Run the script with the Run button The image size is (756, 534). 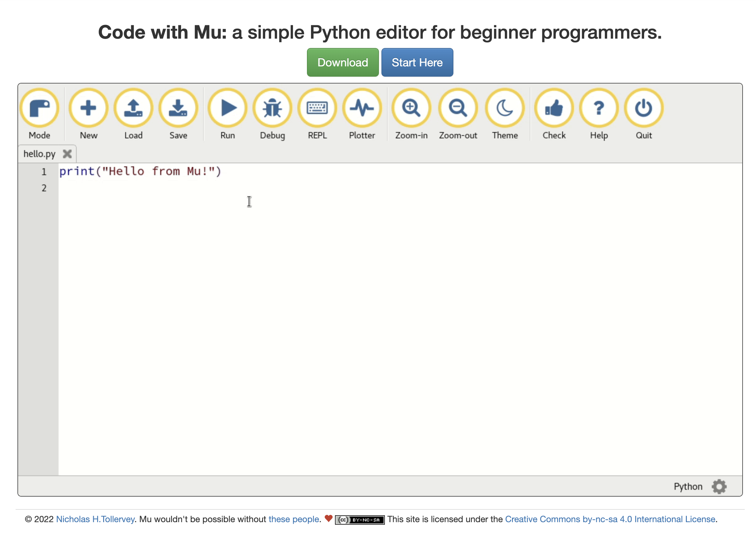click(x=227, y=108)
